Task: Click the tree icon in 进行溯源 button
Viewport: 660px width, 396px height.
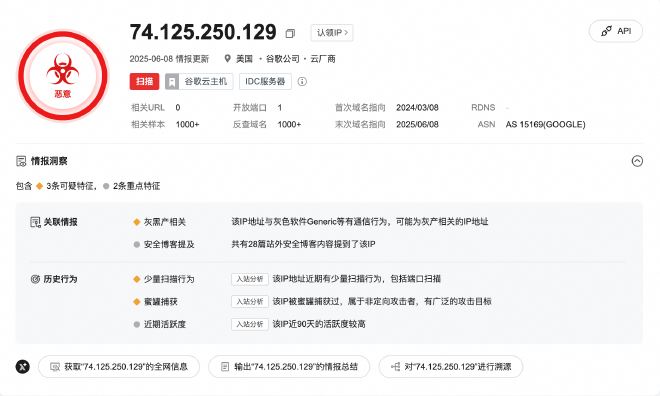Action: click(x=395, y=367)
